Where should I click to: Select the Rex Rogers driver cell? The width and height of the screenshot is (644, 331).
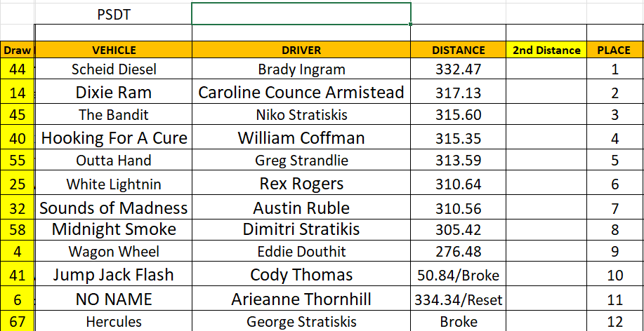click(301, 184)
